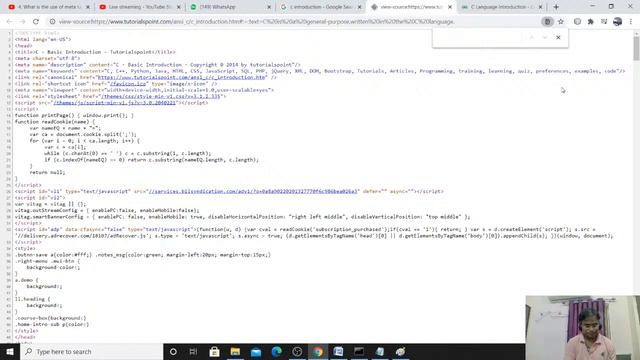Screen dimensions: 640x360
Task: Open Cortana circle icon on taskbar
Action: point(173,351)
